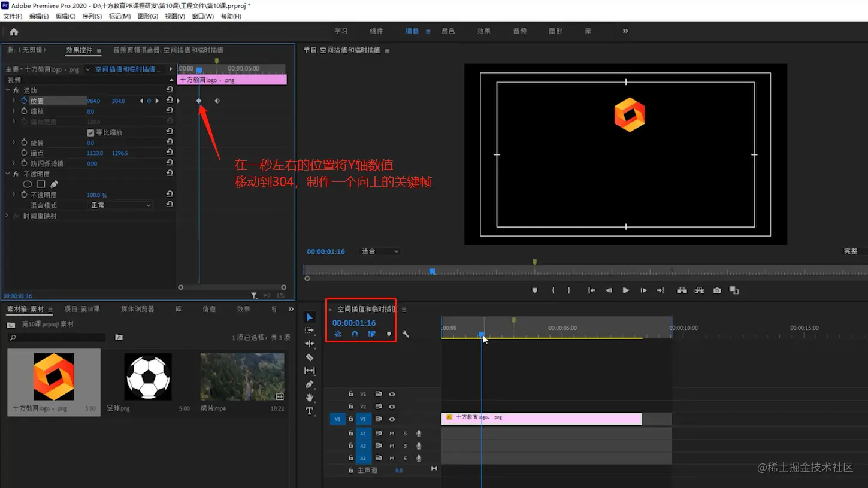Toggle V3 track output eye

point(392,394)
